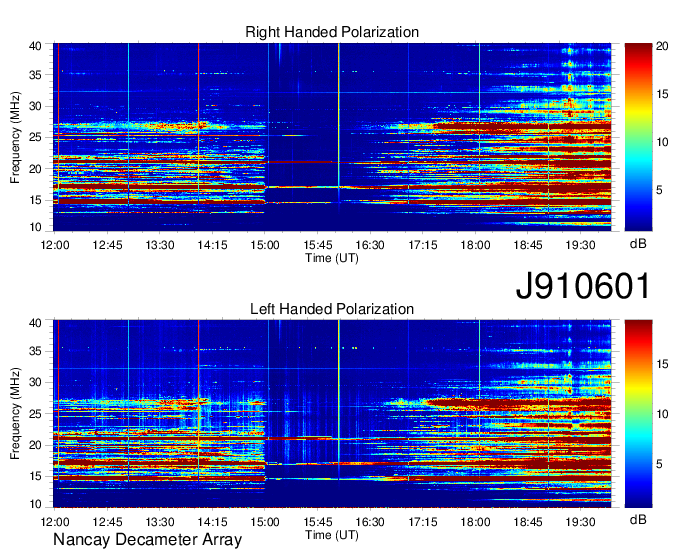Viewport: 680px width, 552px height.
Task: Click the 5 tick on the lower color bar
Action: coord(659,464)
